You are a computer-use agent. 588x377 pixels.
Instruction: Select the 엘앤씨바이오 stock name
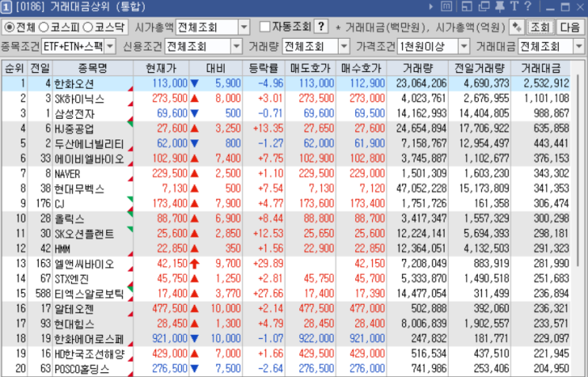[x=85, y=264]
